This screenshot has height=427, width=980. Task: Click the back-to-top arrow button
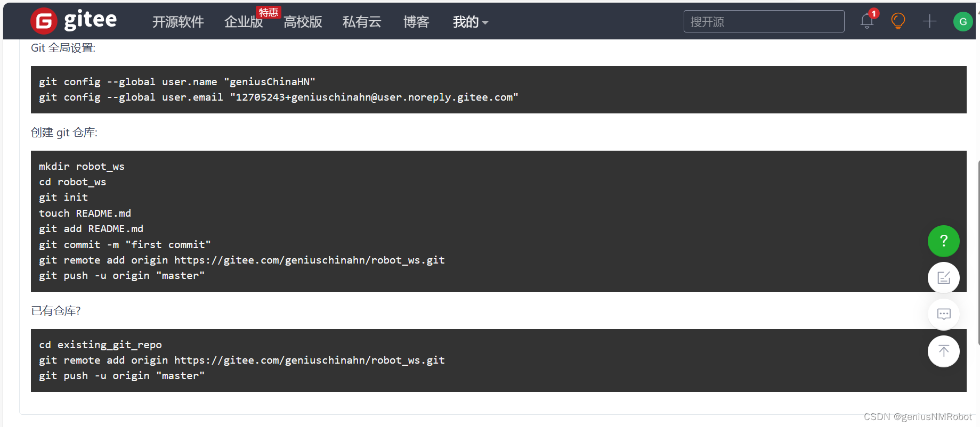click(x=943, y=351)
